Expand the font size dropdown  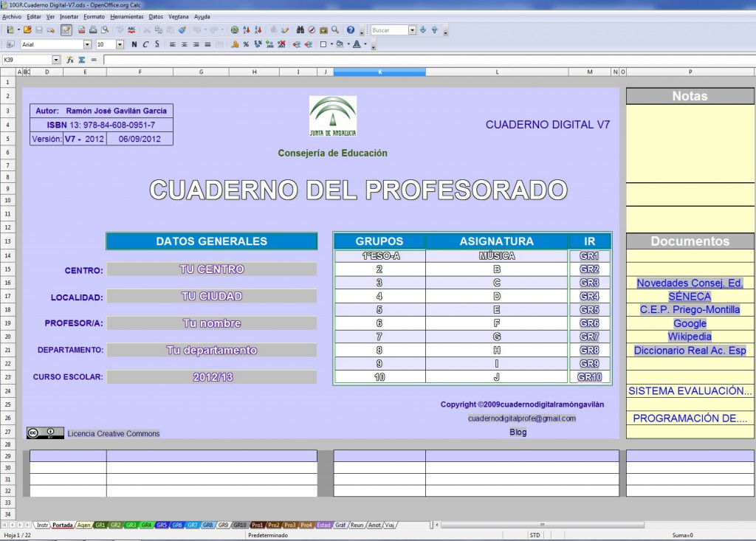tap(120, 44)
